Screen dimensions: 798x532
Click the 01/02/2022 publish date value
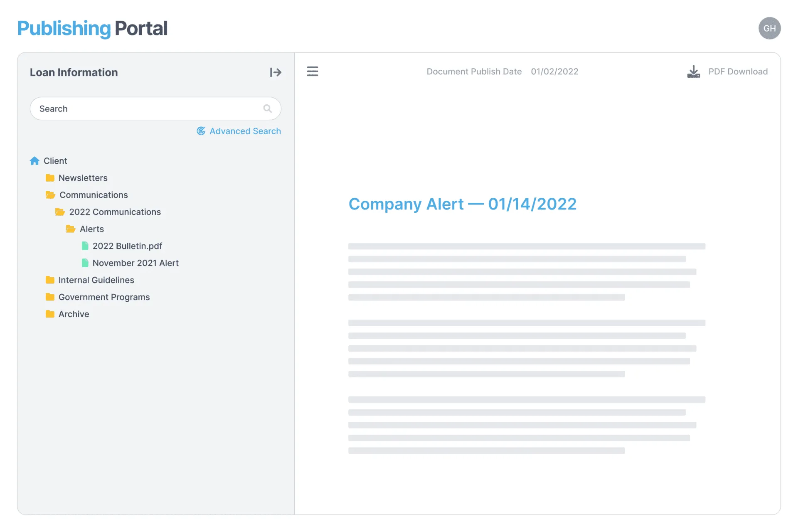point(554,71)
